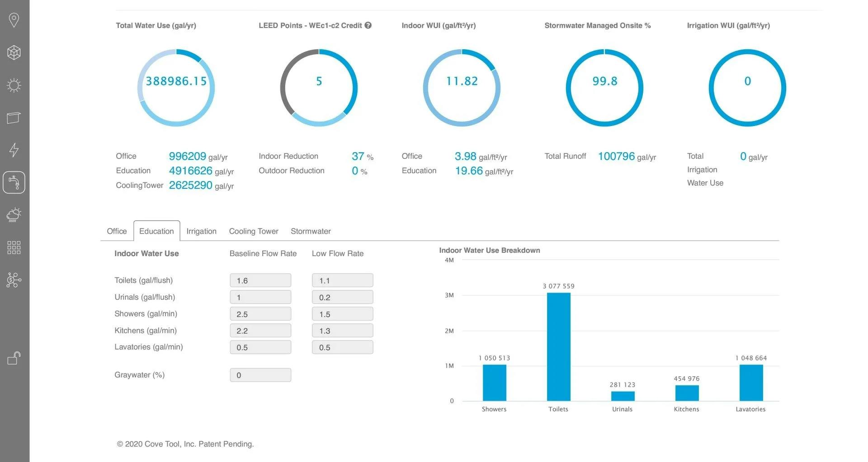
Task: Click the '996209' Office water use value
Action: pyautogui.click(x=187, y=156)
